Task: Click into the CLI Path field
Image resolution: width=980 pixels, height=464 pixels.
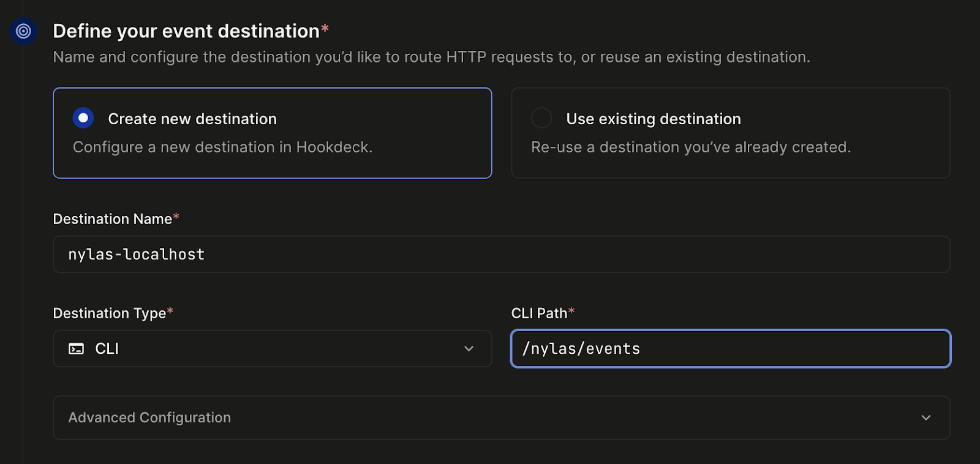Action: (731, 349)
